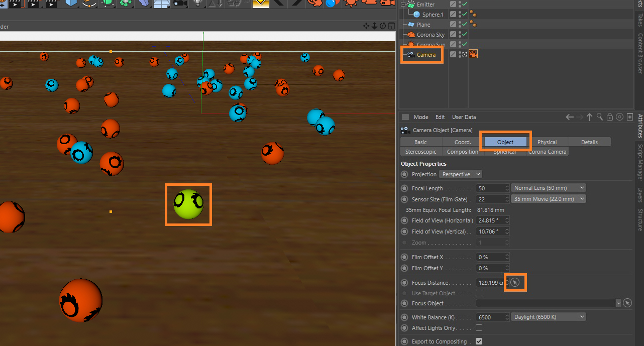The image size is (644, 346).
Task: Select material tag on Plane row
Action: pos(473,24)
